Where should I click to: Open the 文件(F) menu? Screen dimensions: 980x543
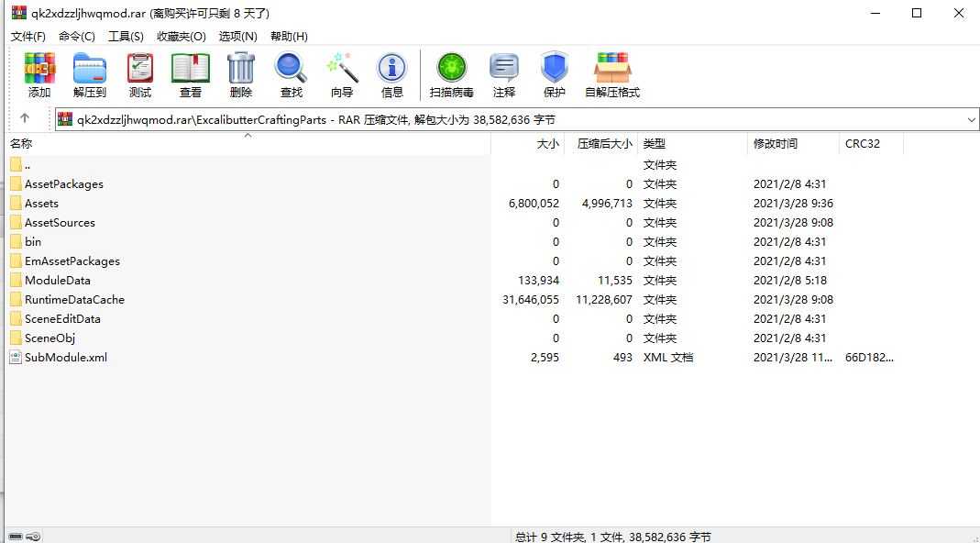pos(28,37)
